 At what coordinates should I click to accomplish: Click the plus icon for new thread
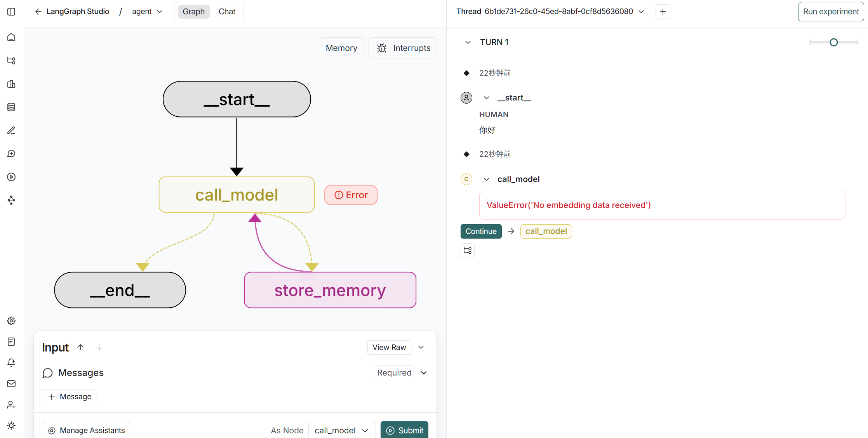(x=663, y=12)
